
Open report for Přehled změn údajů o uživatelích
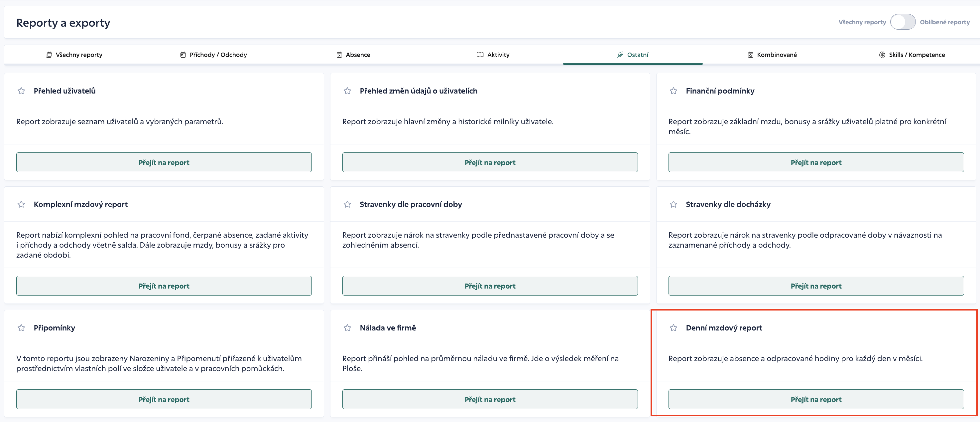pos(490,162)
